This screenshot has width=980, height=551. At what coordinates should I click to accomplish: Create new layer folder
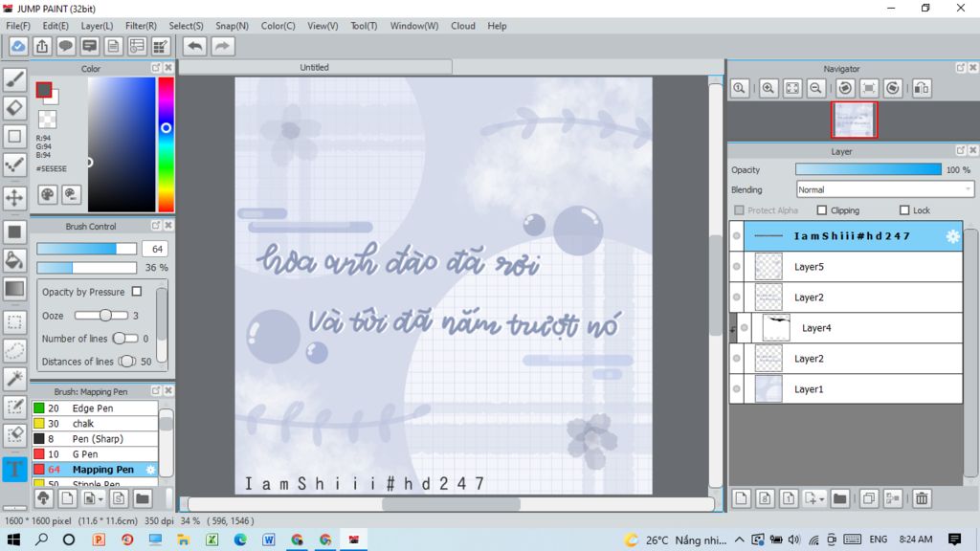tap(839, 498)
